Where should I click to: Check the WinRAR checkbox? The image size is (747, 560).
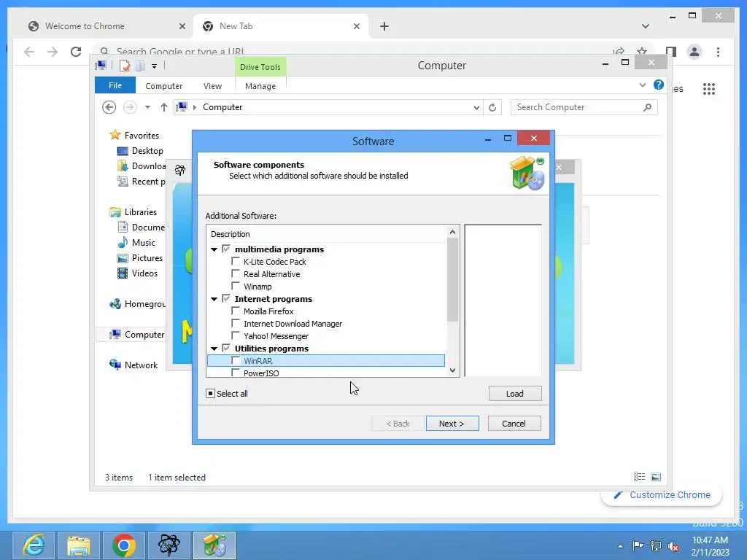[236, 360]
